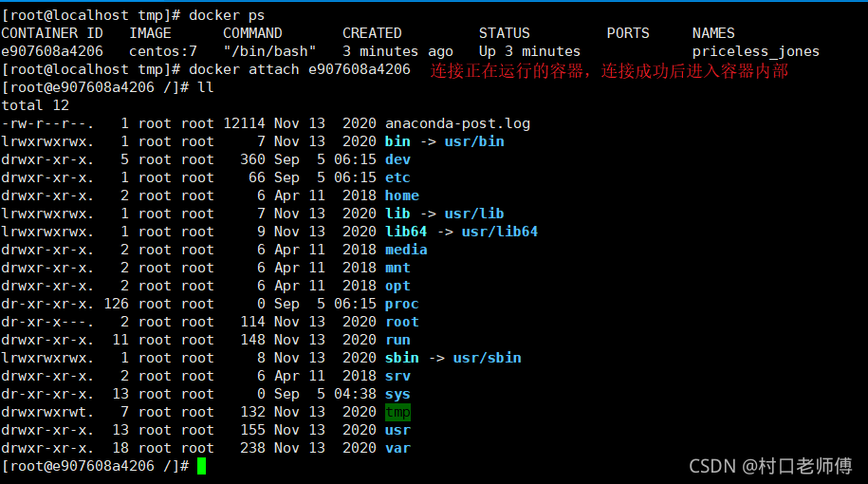
Task: Click the PORTS column header
Action: (x=628, y=33)
